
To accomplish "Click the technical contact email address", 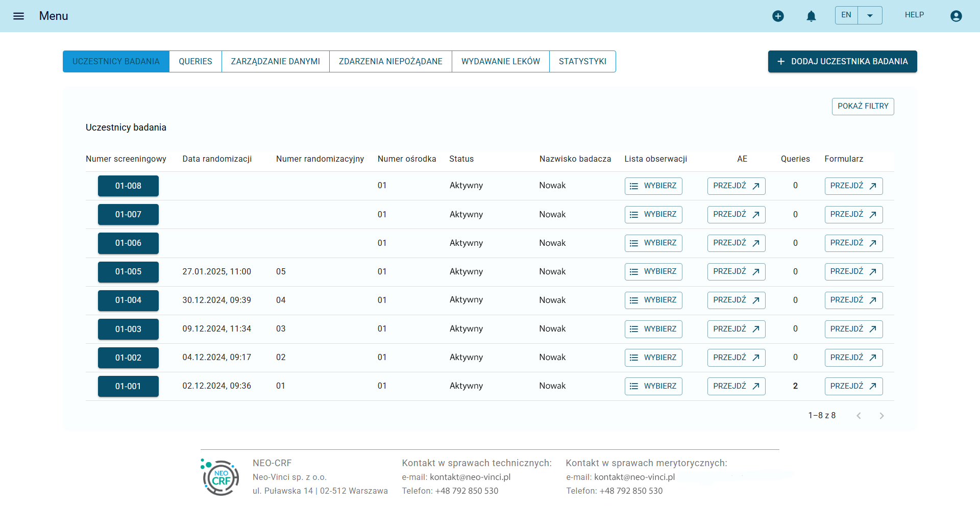I will pos(470,477).
